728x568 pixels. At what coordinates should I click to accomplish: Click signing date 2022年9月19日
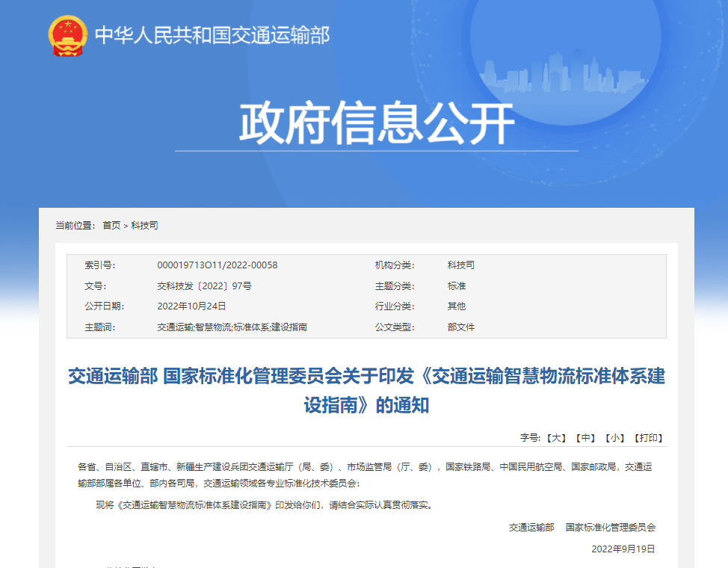[623, 549]
